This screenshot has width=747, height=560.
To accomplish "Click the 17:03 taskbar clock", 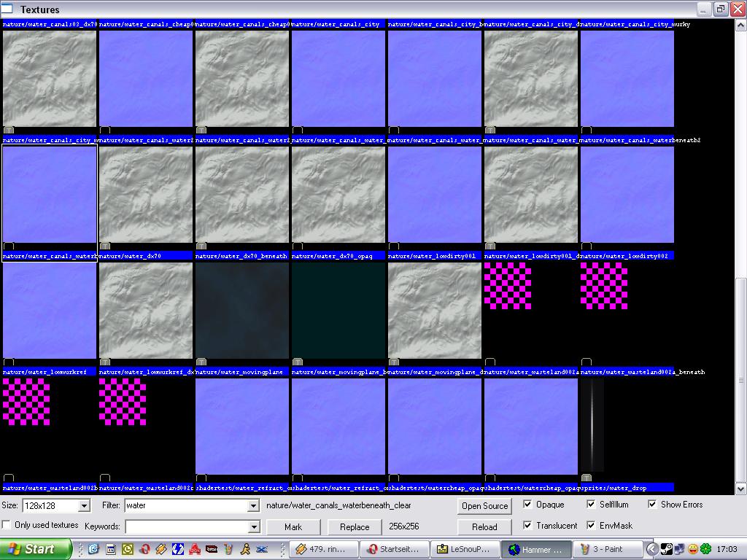I will (727, 549).
